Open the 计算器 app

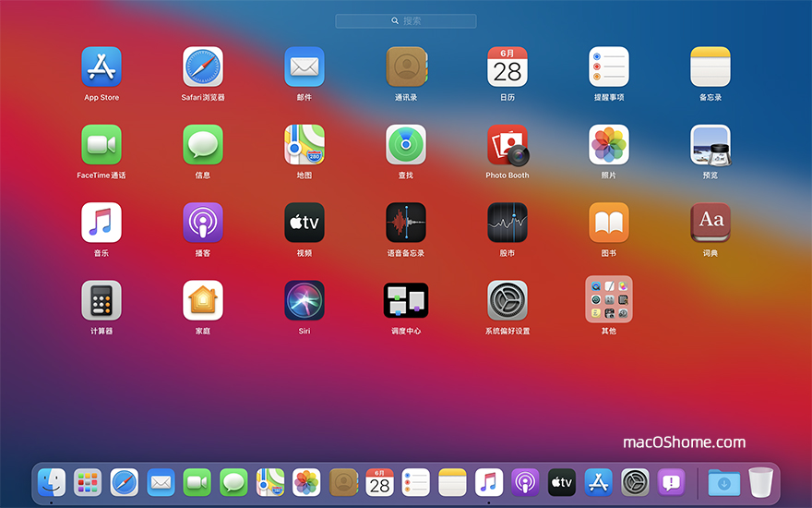point(101,300)
